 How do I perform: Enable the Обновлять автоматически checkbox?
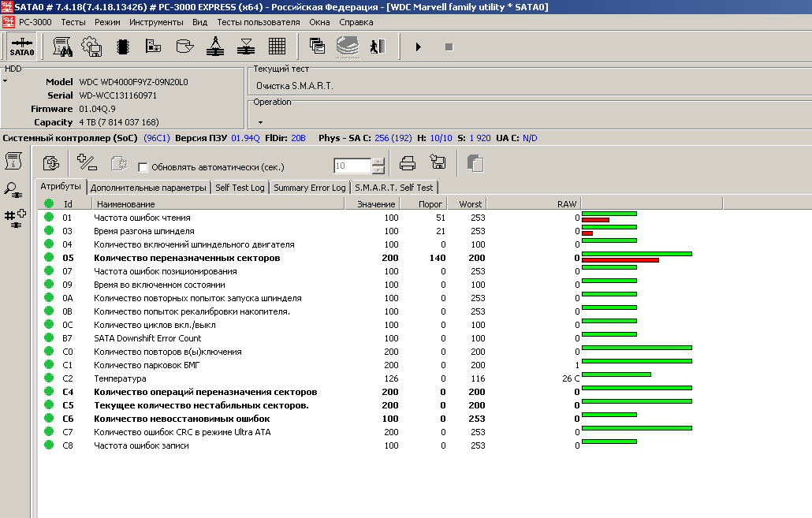pos(143,167)
